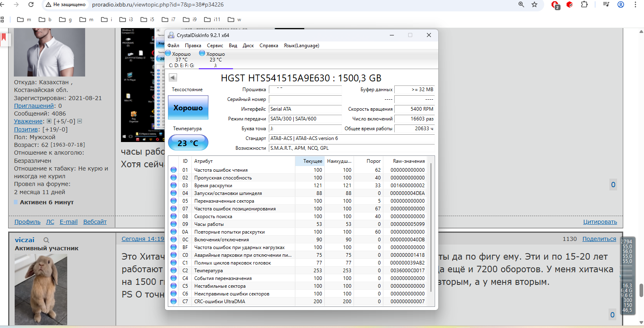Open the i7 bookmarks folder

(169, 20)
